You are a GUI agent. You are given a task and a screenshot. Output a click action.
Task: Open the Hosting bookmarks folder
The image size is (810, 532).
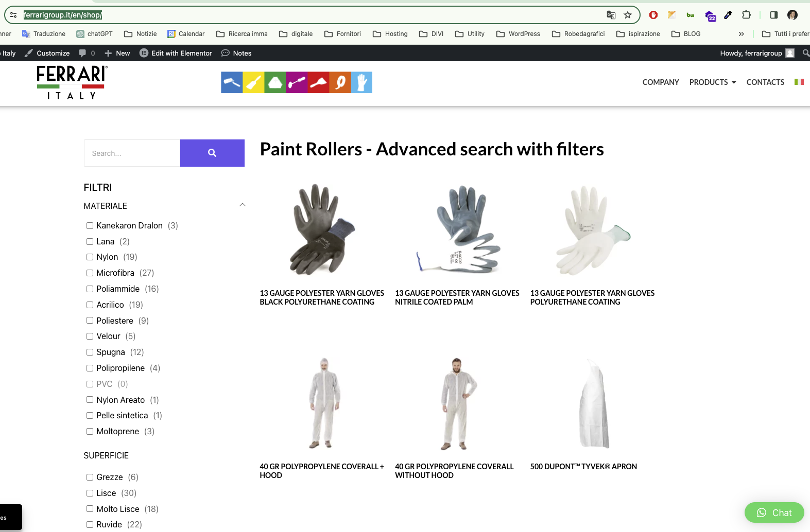[390, 34]
